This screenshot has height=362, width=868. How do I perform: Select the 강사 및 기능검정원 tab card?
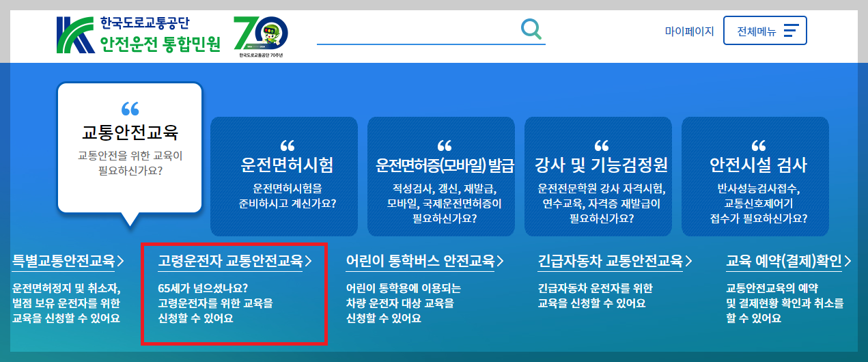(x=598, y=176)
